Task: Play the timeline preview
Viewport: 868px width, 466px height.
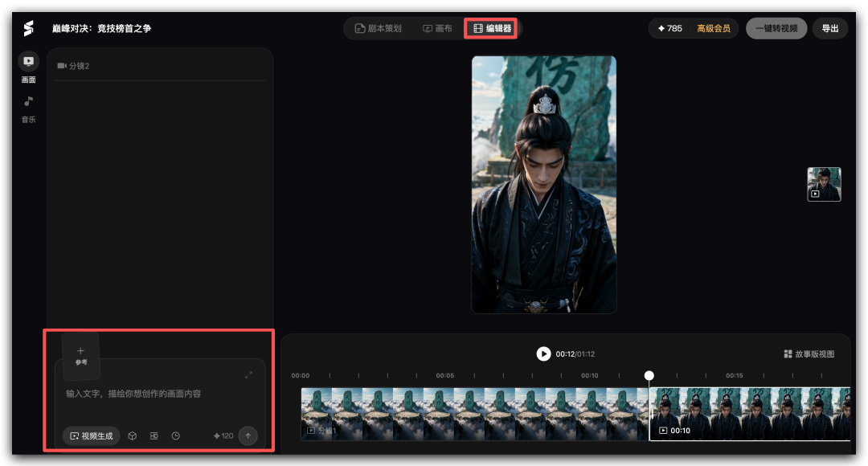Action: (x=543, y=354)
